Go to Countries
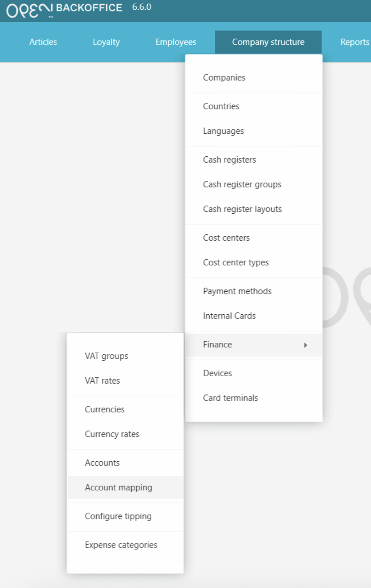 [x=221, y=106]
